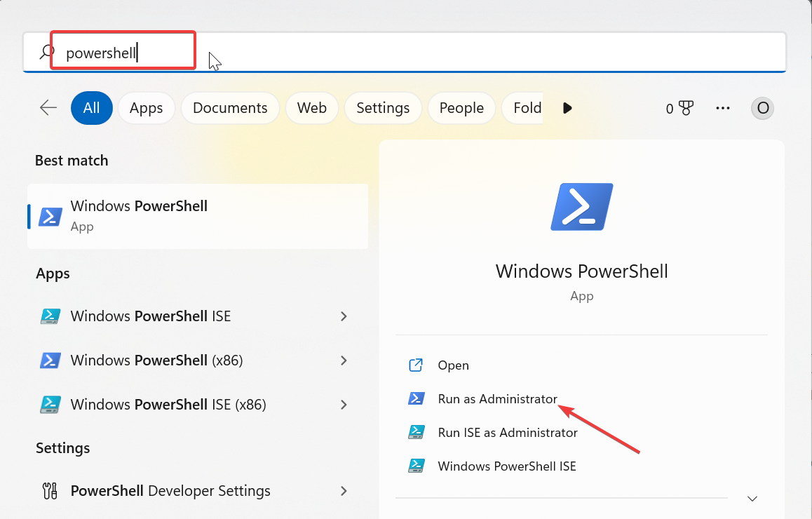Click the user profile circle icon
812x519 pixels.
pos(762,108)
